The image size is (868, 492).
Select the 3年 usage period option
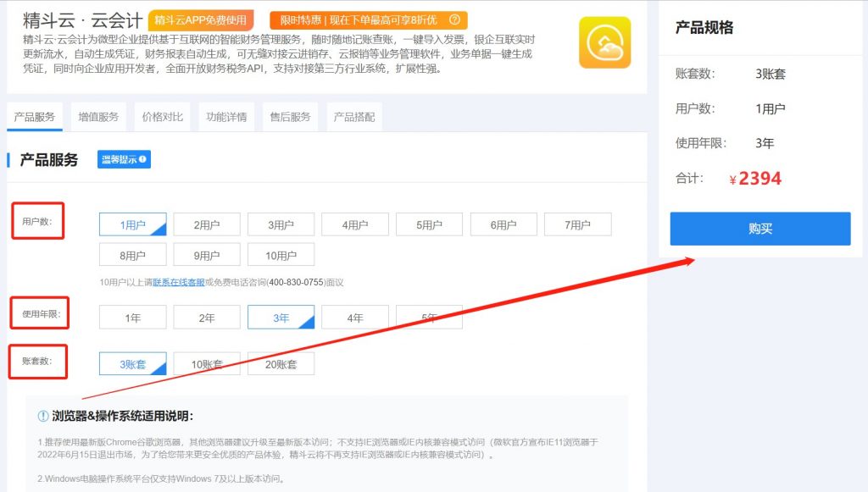[281, 318]
